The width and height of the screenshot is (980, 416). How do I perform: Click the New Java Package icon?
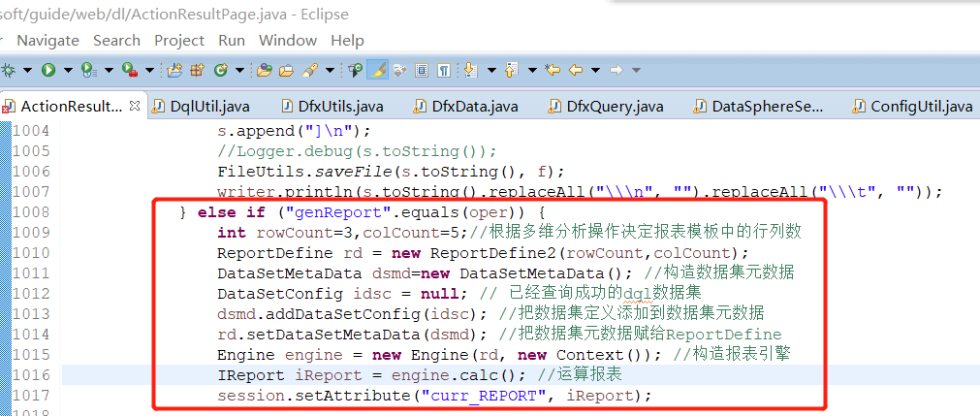(x=198, y=70)
